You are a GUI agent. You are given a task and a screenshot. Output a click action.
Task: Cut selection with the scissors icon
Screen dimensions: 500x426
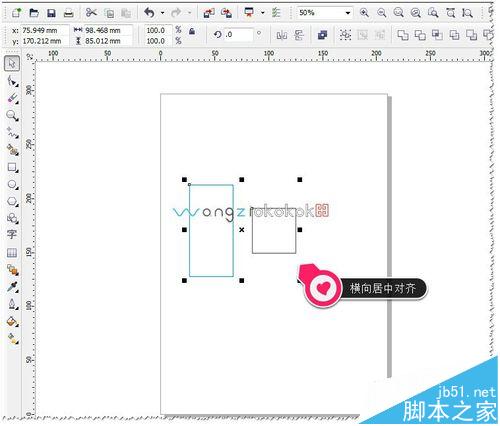(91, 13)
